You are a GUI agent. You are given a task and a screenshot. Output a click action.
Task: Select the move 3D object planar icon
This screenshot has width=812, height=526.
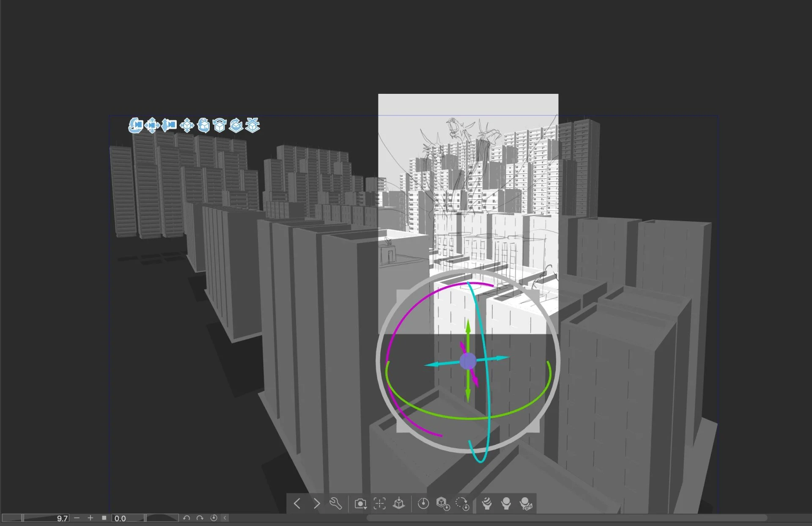[187, 125]
